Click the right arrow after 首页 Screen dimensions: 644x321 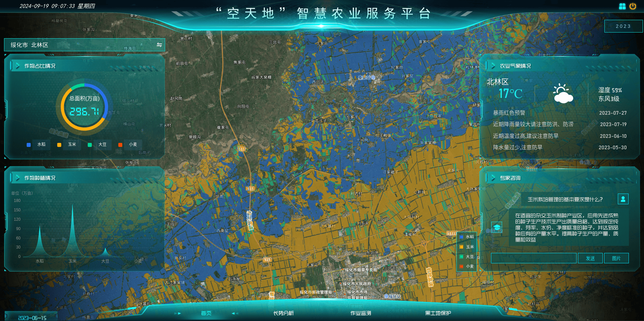pos(235,313)
